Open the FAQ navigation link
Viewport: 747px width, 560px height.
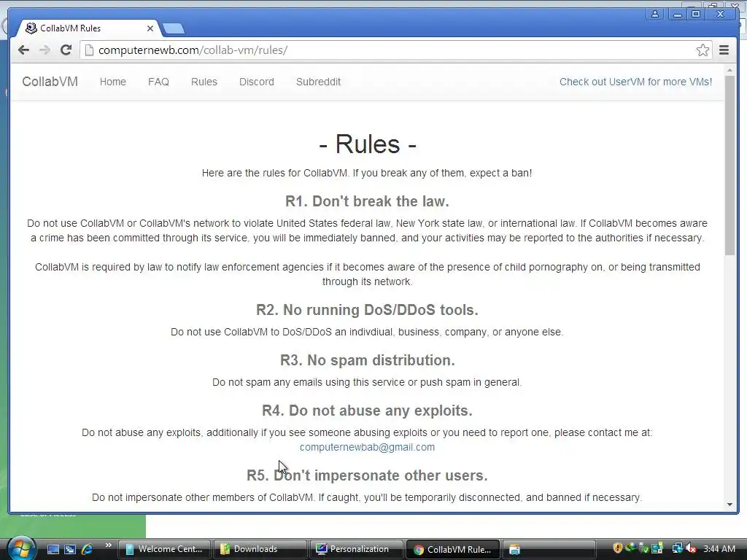tap(158, 82)
